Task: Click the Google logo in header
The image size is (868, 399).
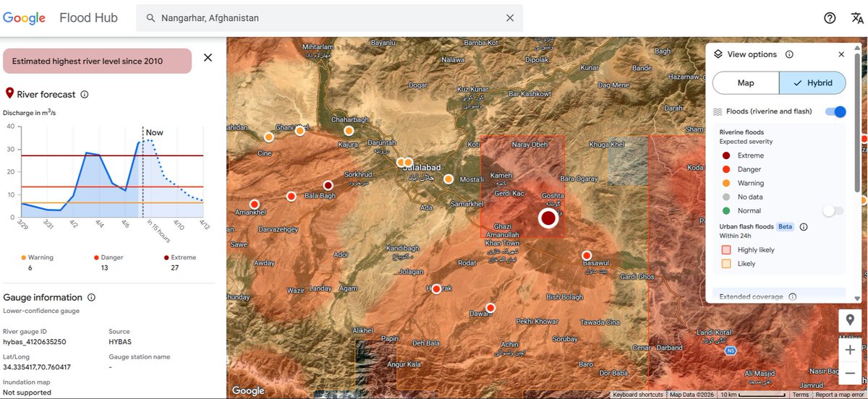Action: coord(24,18)
